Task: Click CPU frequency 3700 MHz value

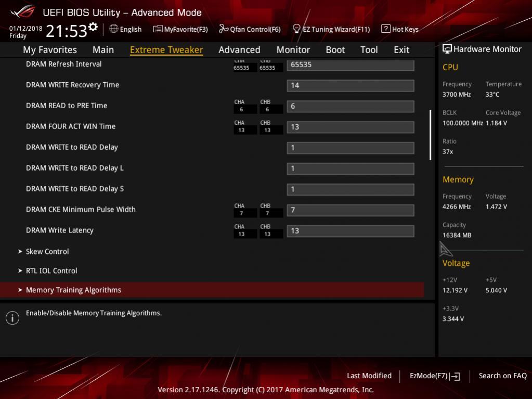Action: pyautogui.click(x=457, y=94)
